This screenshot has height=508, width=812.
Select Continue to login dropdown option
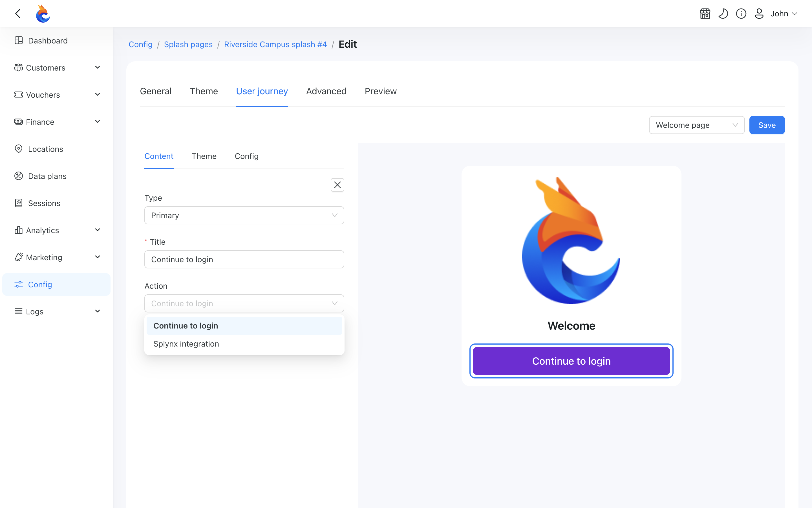(x=244, y=326)
